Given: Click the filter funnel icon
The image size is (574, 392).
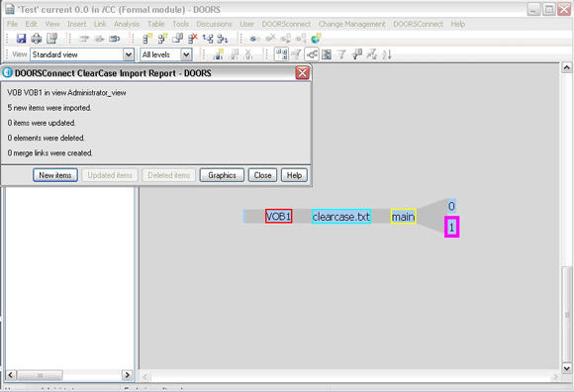Looking at the screenshot, I should pos(341,54).
